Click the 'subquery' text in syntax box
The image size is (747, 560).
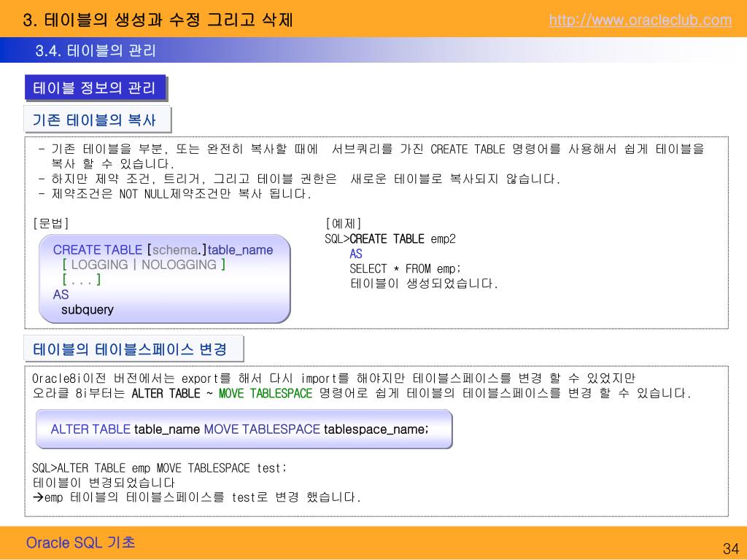pyautogui.click(x=88, y=309)
